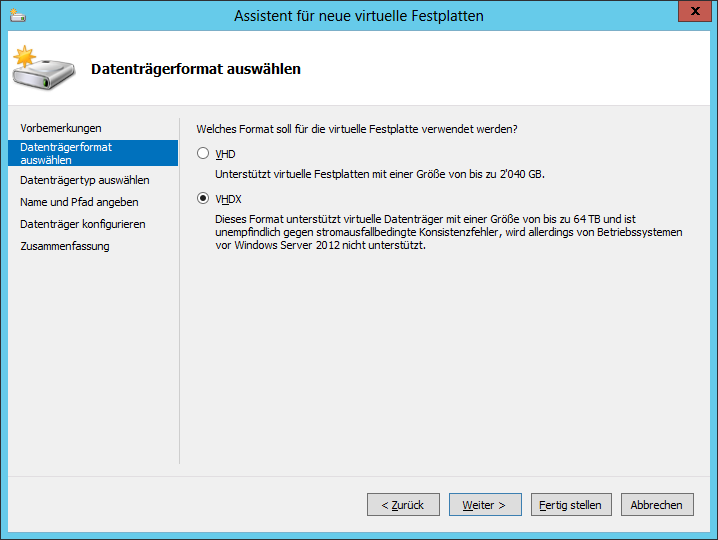Open the Vorbemerkungen step
Screen dimensions: 718x540
pyautogui.click(x=61, y=128)
